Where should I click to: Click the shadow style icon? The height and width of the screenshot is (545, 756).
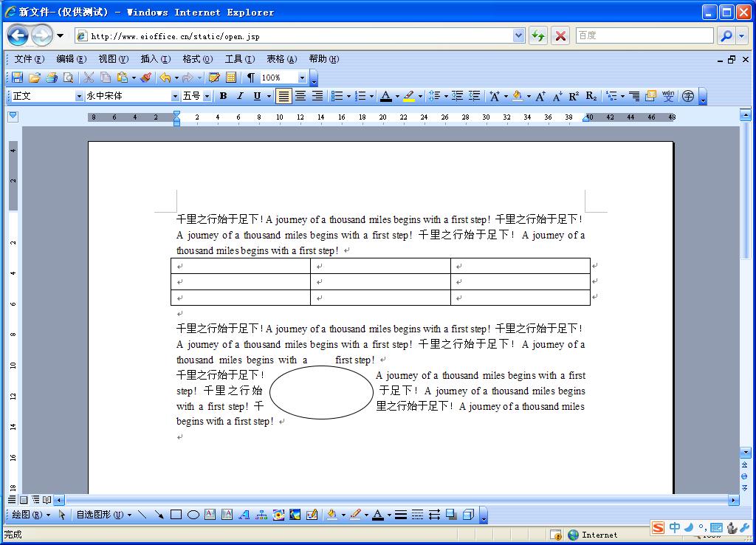click(451, 515)
